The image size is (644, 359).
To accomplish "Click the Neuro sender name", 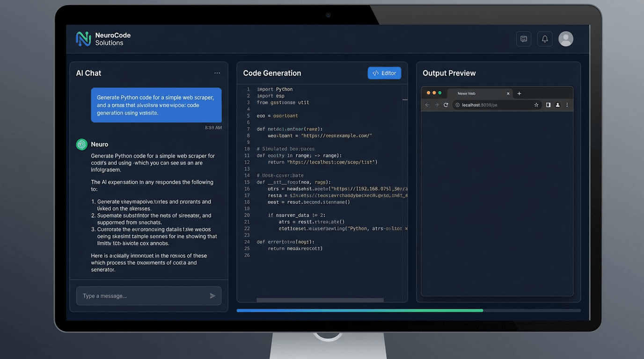I will tap(100, 144).
